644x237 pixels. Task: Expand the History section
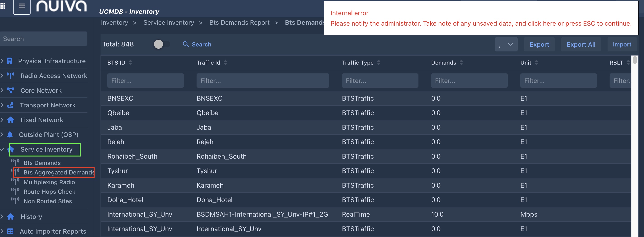click(2, 216)
